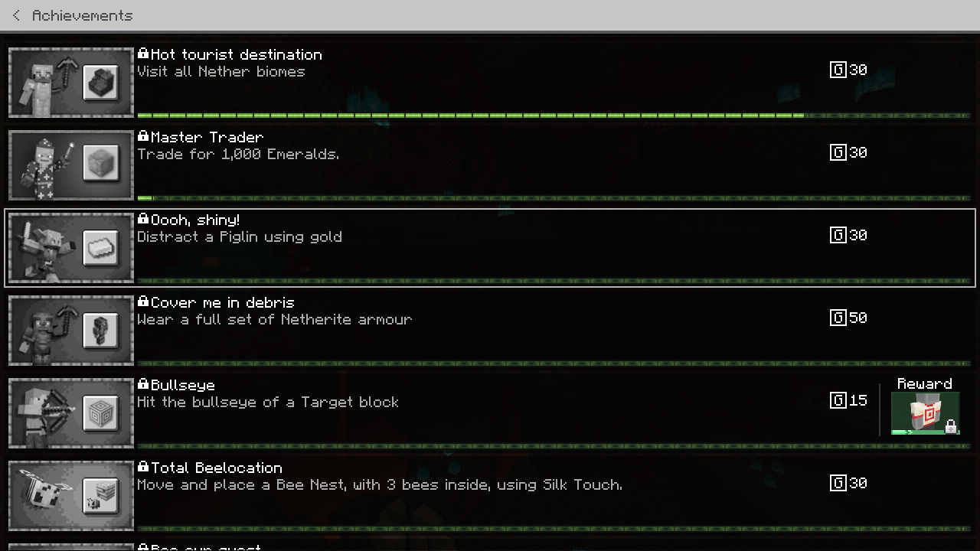Open the Master Trader achievement artwork
Image resolution: width=980 pixels, height=551 pixels.
coord(71,165)
